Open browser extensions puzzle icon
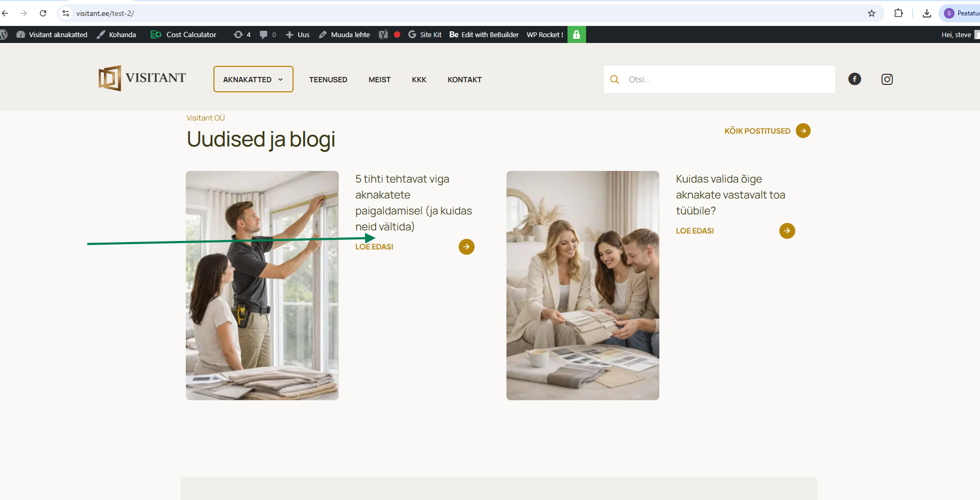The width and height of the screenshot is (980, 500). click(x=898, y=13)
